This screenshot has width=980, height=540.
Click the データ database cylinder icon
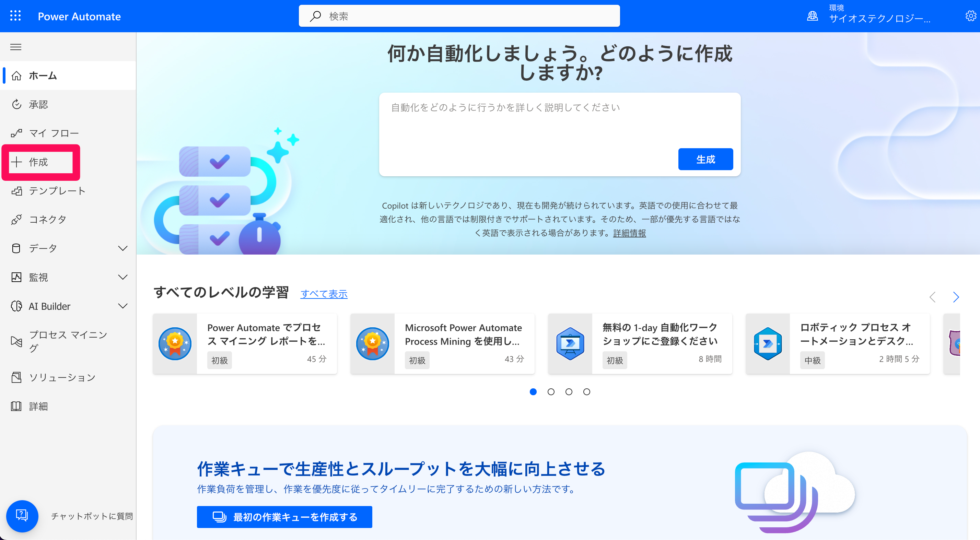pos(16,248)
